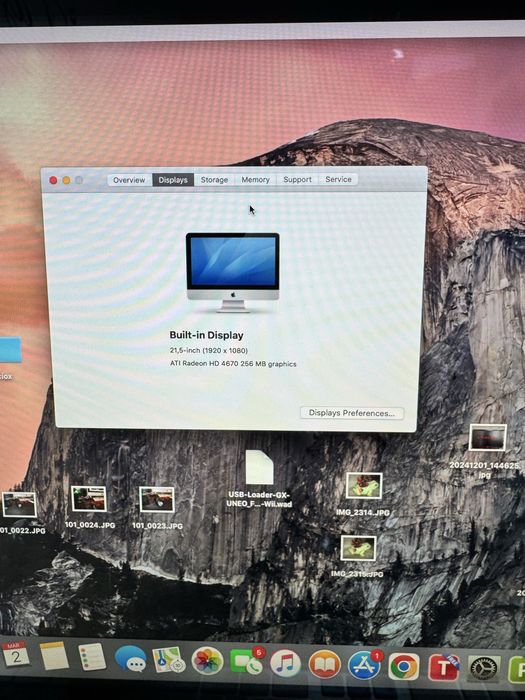Click the 'USB-Loader-GX-UNEO_F...-Wii.wad' file name

pyautogui.click(x=259, y=499)
